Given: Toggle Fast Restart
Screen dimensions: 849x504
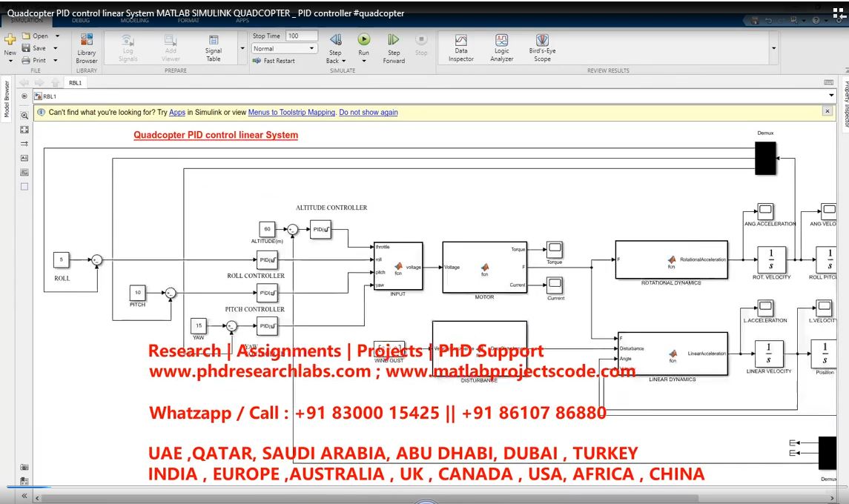Looking at the screenshot, I should [274, 61].
